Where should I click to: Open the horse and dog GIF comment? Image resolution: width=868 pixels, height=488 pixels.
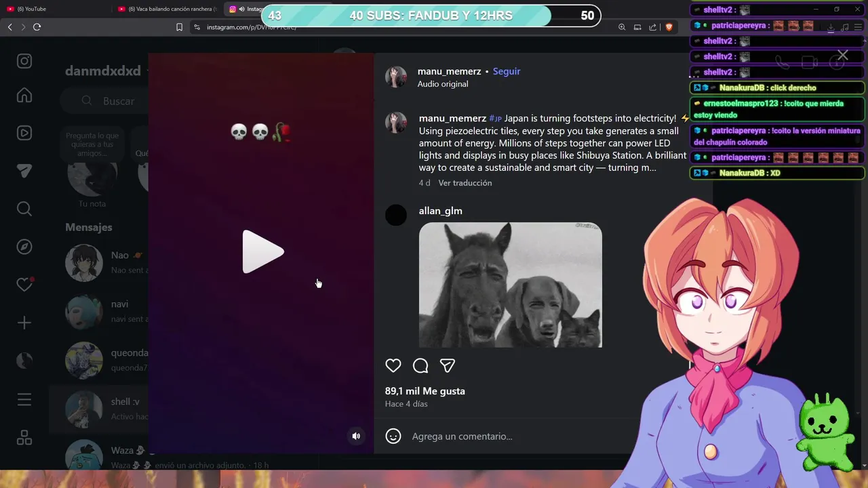pyautogui.click(x=510, y=285)
